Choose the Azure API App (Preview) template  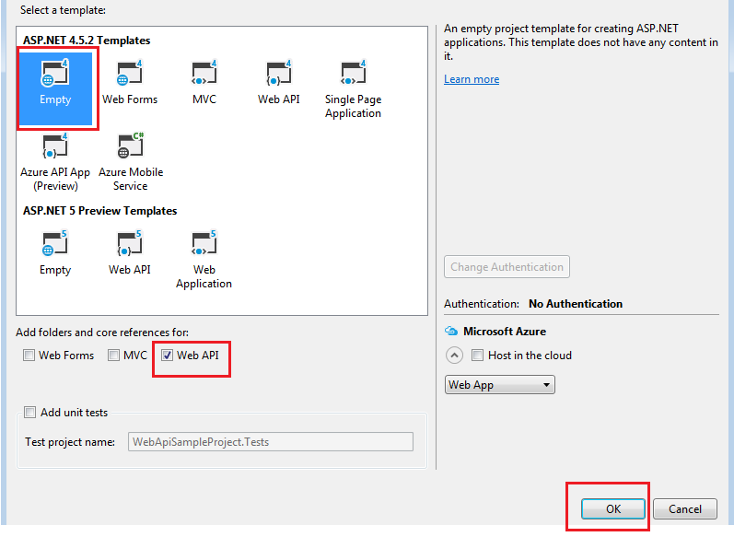(55, 162)
